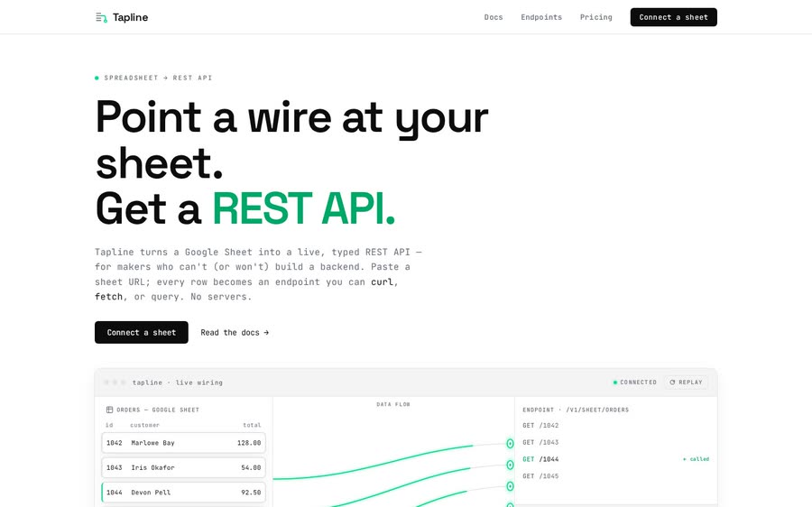812x507 pixels.
Task: Select the Iris Okafor row 1043
Action: [x=183, y=467]
